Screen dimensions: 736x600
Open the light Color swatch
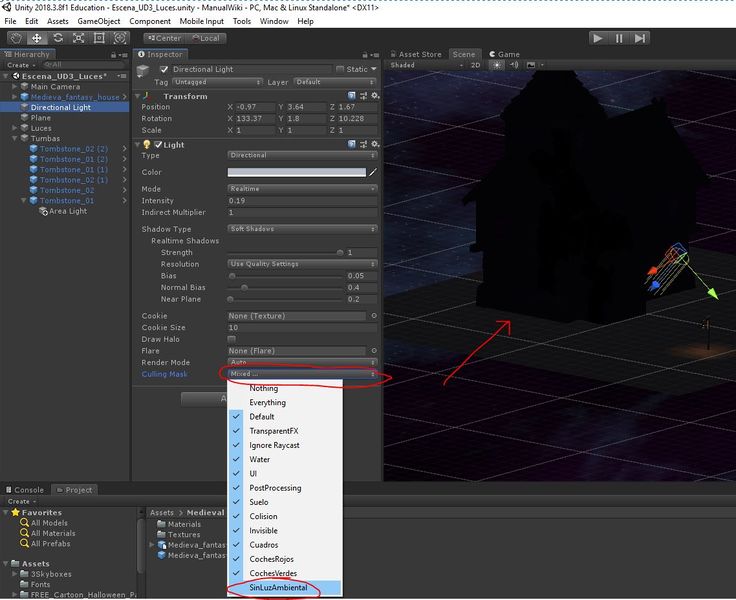tap(297, 172)
